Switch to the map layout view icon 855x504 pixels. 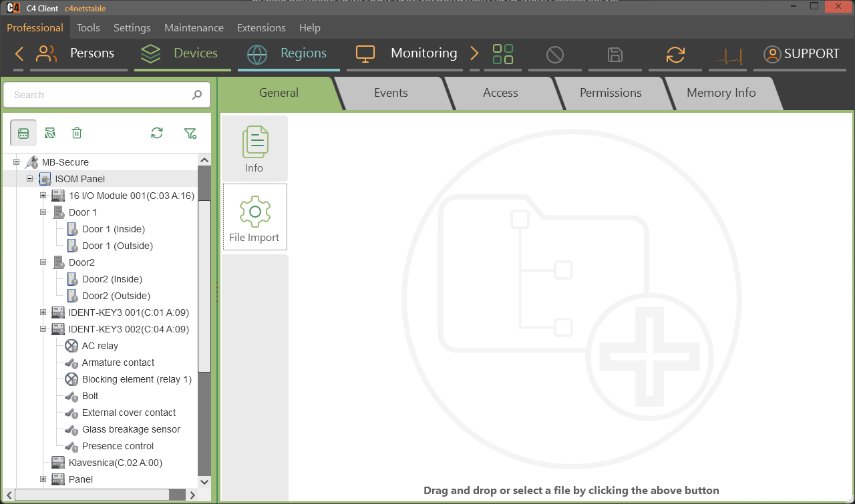[50, 134]
